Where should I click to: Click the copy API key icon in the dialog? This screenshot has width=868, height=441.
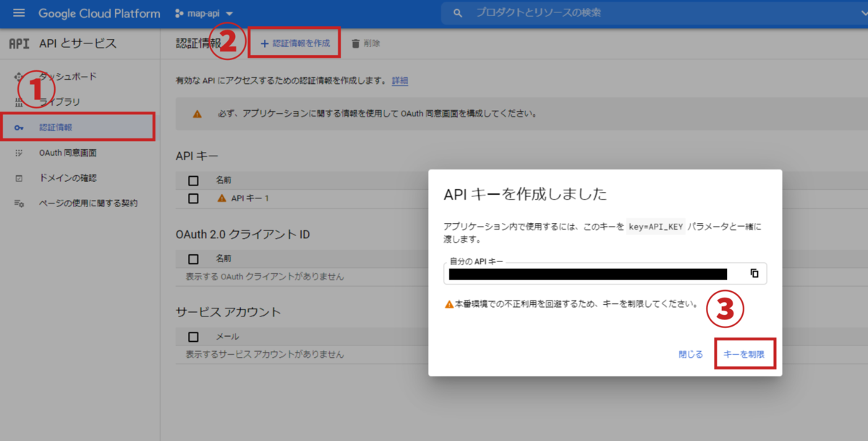pos(754,274)
